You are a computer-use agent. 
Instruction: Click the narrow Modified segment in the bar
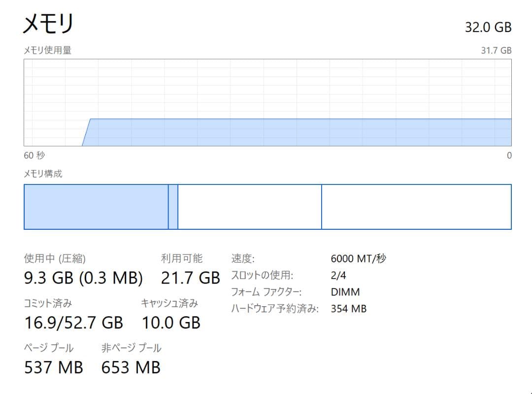pyautogui.click(x=173, y=207)
